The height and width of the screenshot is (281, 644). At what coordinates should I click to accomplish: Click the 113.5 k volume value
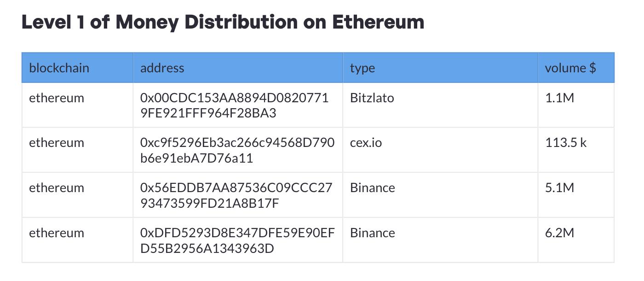(x=566, y=143)
